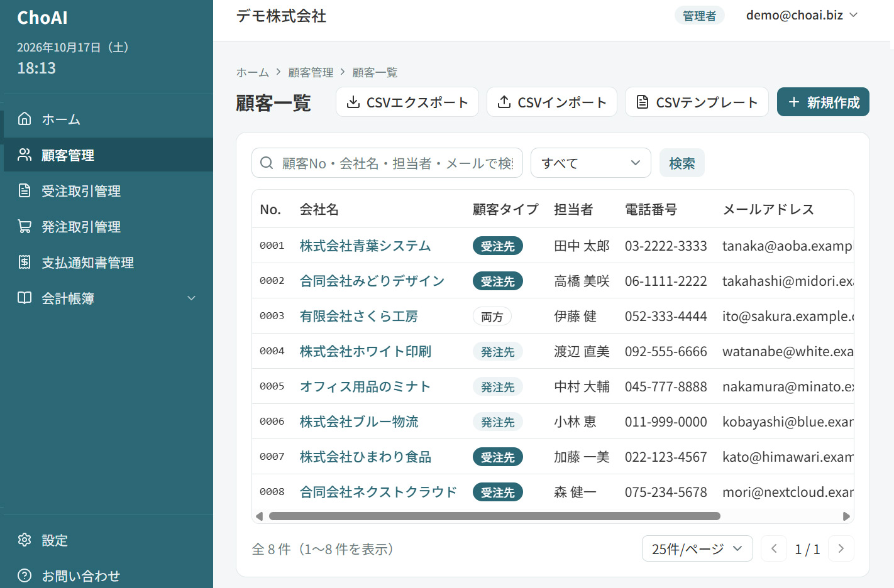Image resolution: width=894 pixels, height=588 pixels.
Task: Click the customer management people icon
Action: coord(25,155)
